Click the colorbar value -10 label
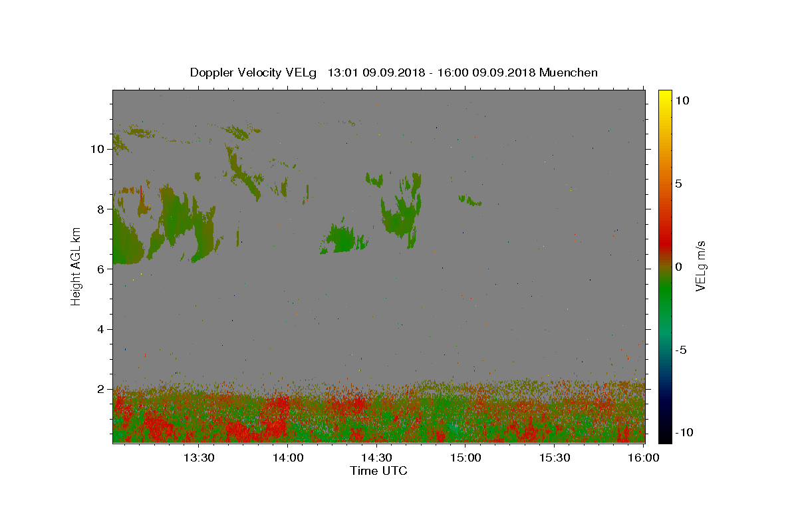Image resolution: width=798 pixels, height=532 pixels. point(683,432)
